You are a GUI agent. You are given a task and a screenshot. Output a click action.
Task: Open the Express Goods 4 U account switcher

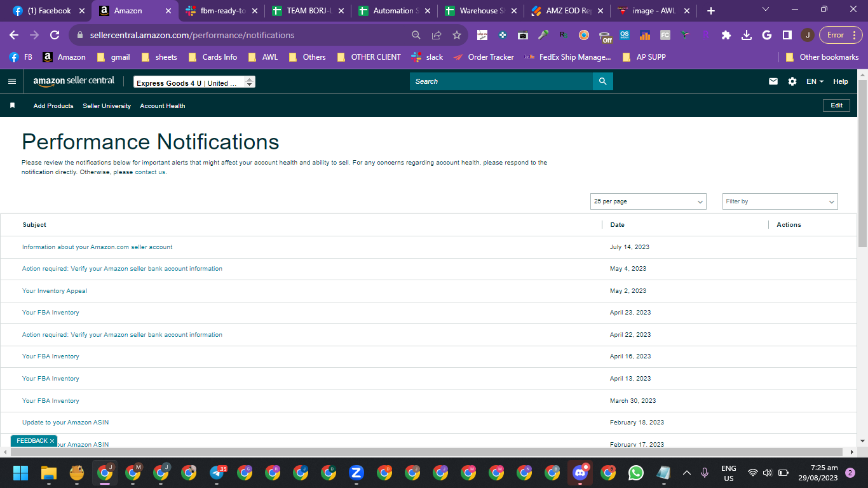(x=194, y=83)
